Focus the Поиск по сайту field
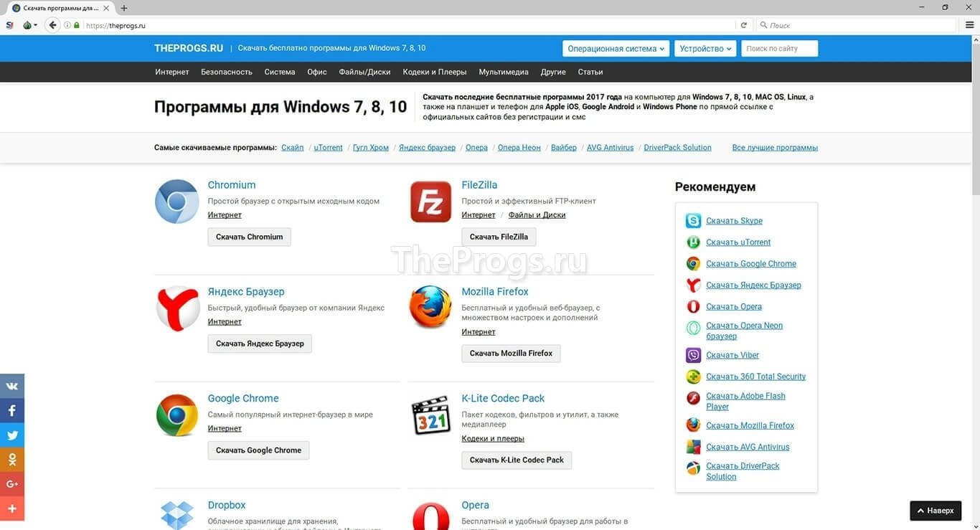The image size is (980, 530). tap(781, 49)
